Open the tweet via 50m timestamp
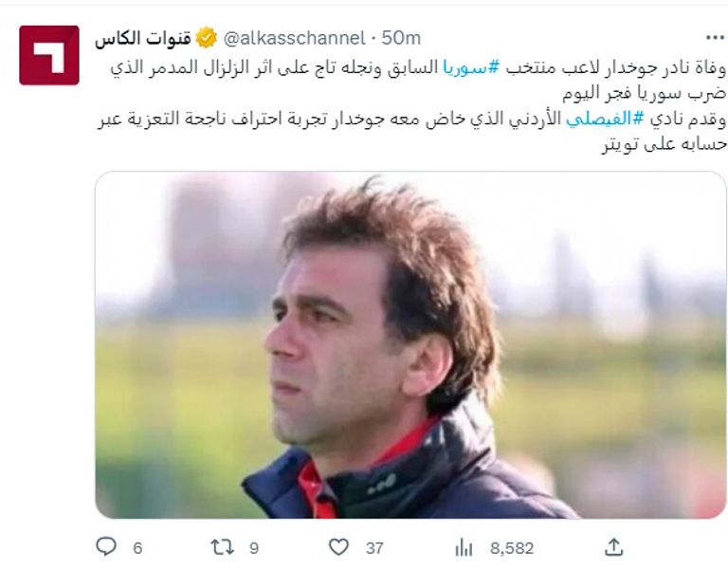The height and width of the screenshot is (571, 728). point(401,38)
